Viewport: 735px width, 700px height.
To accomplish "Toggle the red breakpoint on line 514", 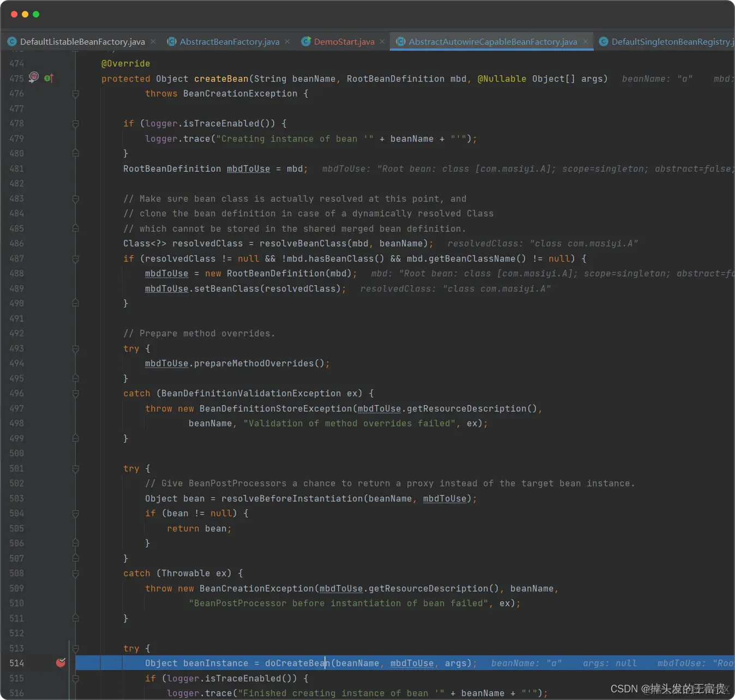I will coord(61,662).
